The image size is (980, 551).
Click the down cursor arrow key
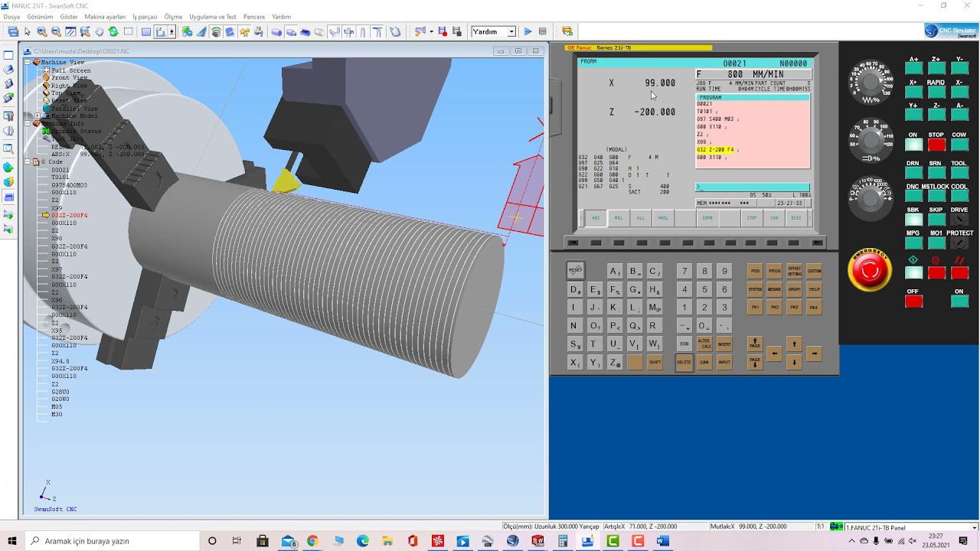795,362
